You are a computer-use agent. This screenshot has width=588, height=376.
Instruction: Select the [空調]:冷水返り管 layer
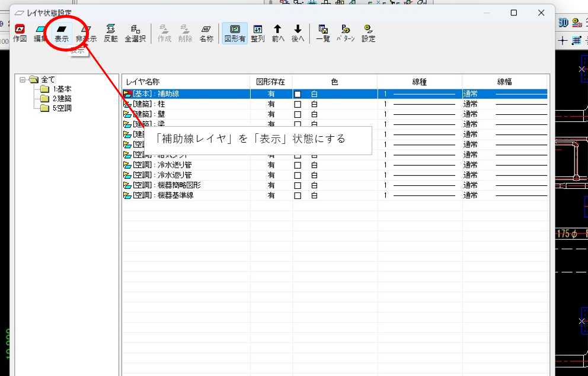[x=335, y=175]
